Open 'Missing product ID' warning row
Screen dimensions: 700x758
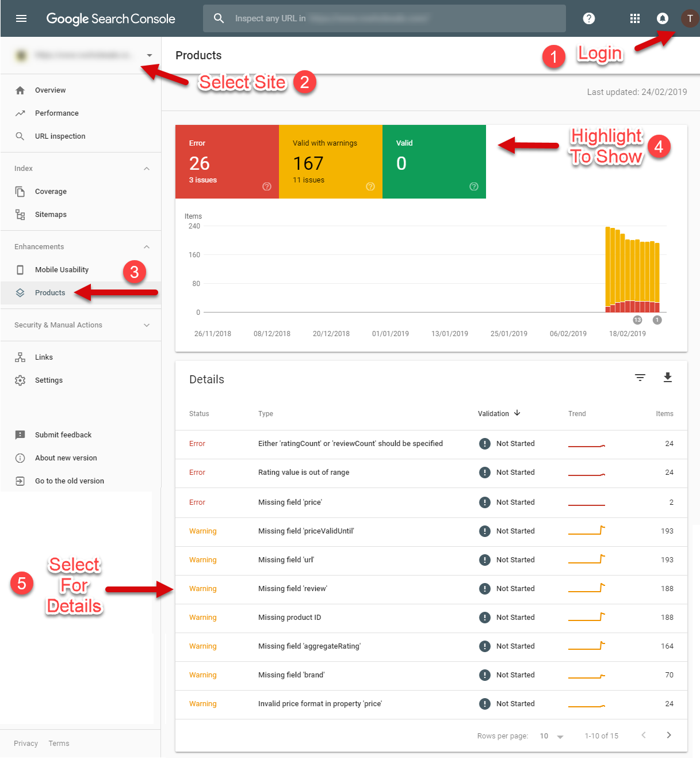point(431,618)
